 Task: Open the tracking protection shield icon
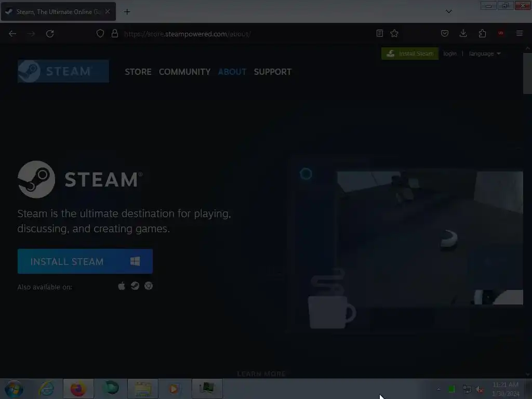tap(100, 34)
